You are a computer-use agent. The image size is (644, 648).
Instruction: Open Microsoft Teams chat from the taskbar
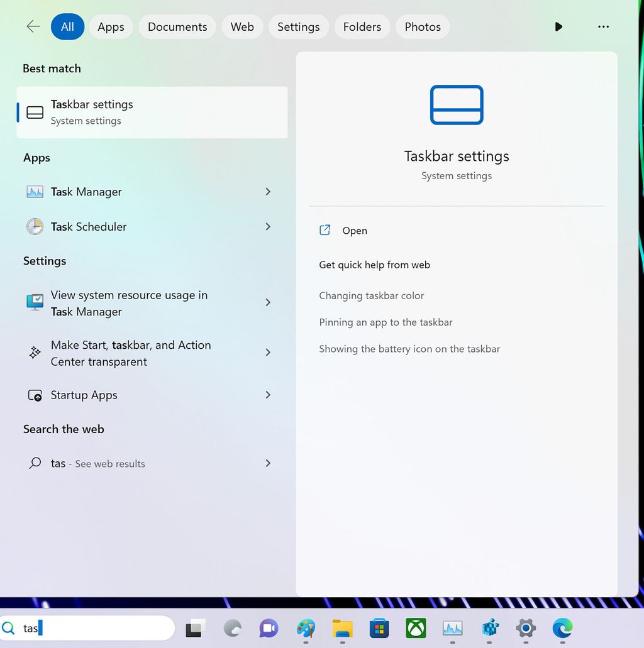click(x=268, y=628)
